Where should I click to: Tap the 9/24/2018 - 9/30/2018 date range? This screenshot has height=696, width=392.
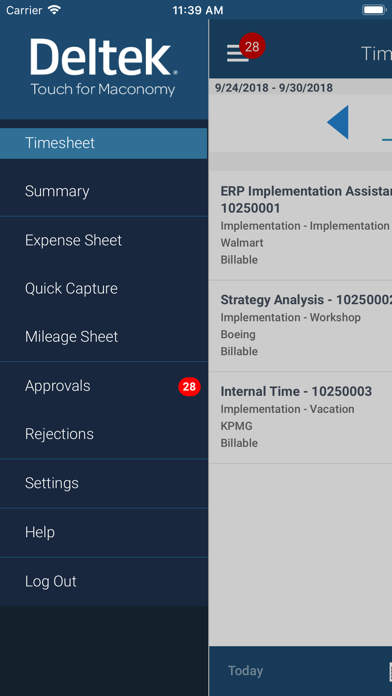click(x=274, y=87)
